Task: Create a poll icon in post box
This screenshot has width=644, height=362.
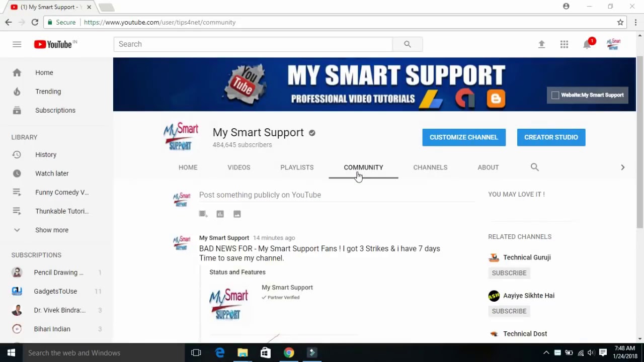Action: click(x=220, y=214)
